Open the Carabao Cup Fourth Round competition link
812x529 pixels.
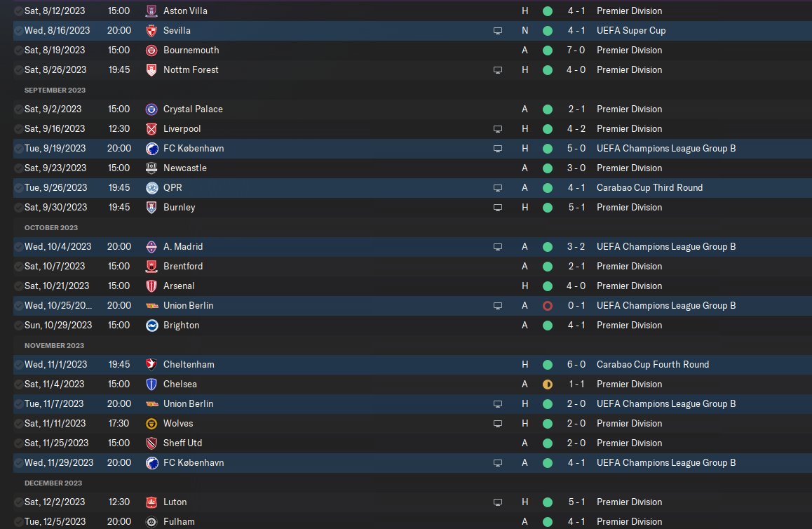tap(653, 364)
